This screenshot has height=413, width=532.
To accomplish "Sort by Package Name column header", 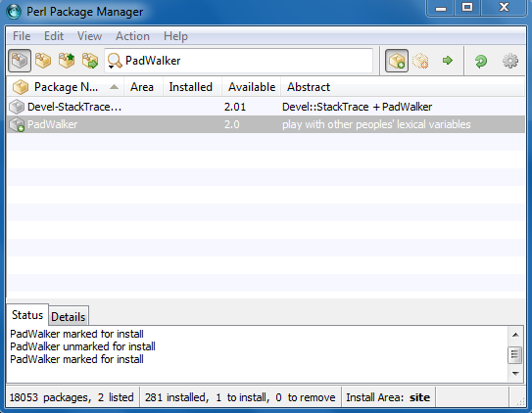I will point(66,87).
